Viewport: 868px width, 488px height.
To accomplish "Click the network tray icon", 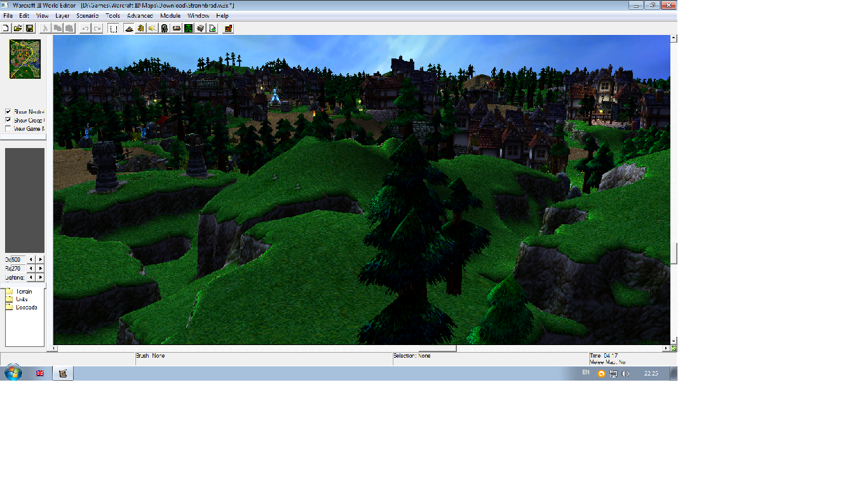I will click(614, 374).
